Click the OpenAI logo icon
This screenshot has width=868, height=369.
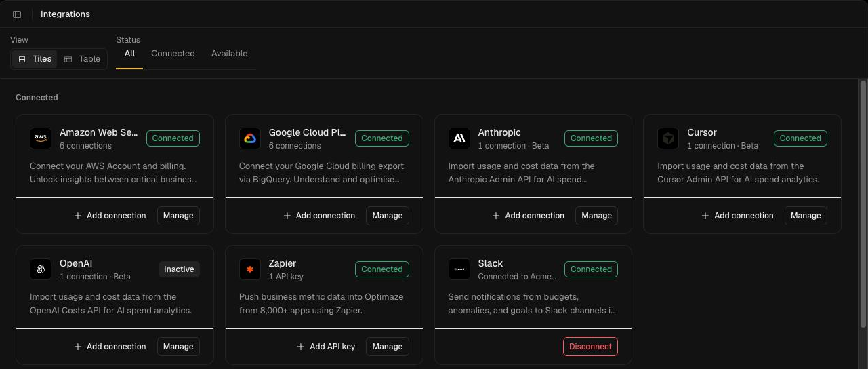click(x=41, y=269)
